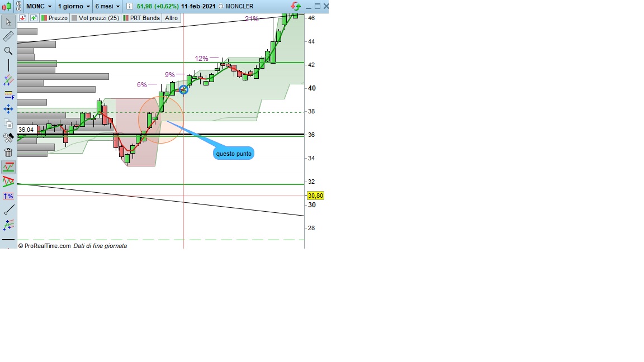Toggle the support-resistance lines tool
This screenshot has height=362, width=644.
pos(8,167)
